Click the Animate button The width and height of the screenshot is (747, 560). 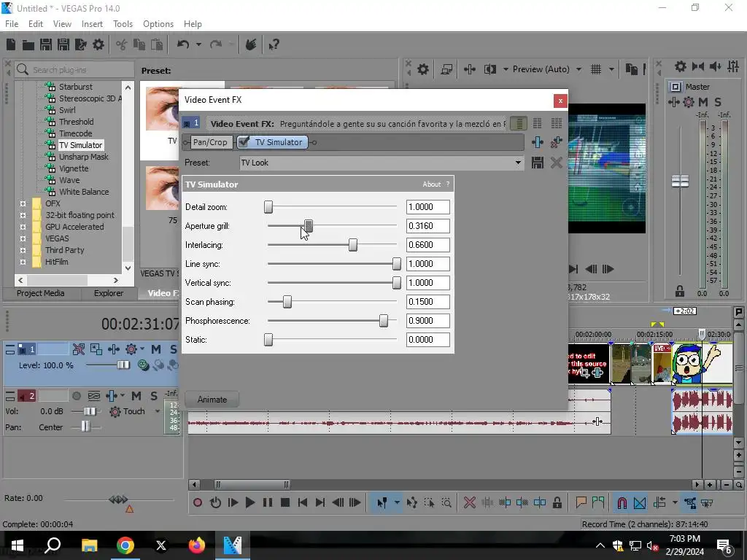click(x=212, y=400)
